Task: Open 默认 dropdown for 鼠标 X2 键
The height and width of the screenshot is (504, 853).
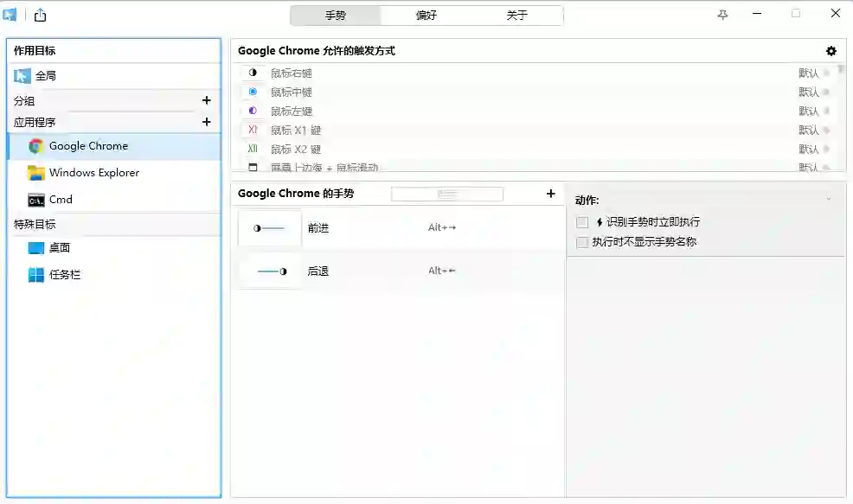Action: click(814, 149)
